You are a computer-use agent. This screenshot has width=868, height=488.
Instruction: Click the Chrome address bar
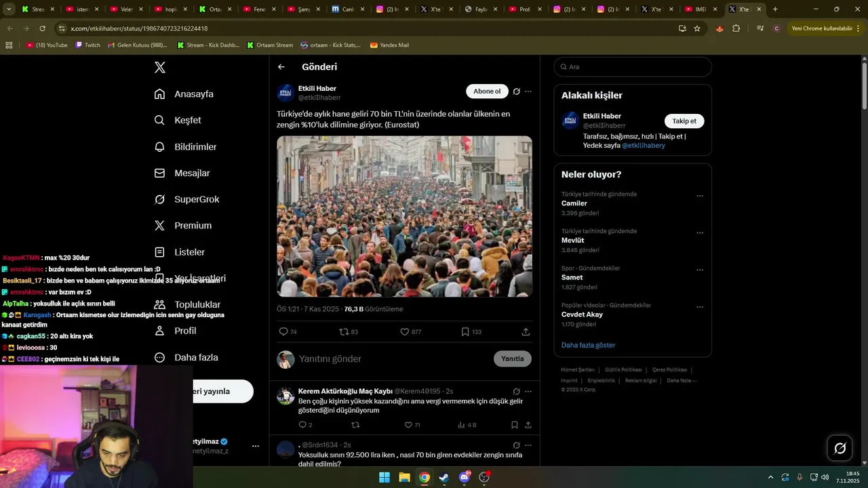point(366,28)
